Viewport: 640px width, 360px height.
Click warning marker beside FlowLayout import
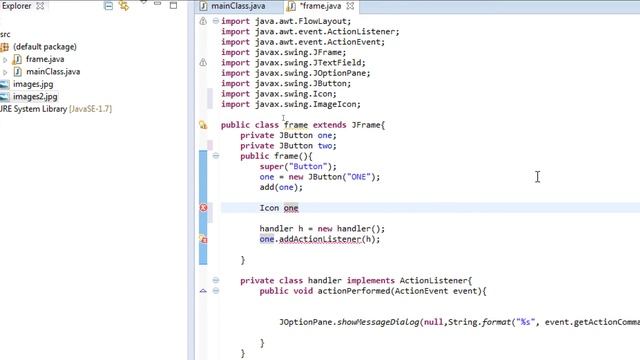click(203, 21)
